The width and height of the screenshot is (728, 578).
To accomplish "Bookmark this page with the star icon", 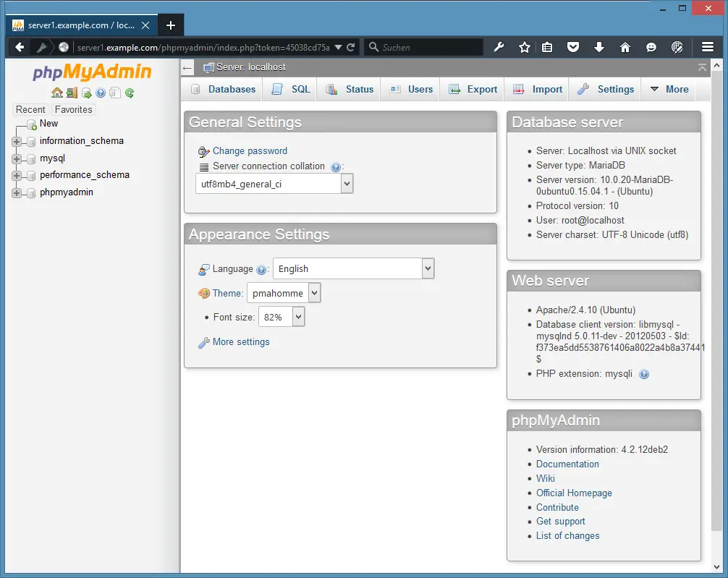I will click(525, 47).
